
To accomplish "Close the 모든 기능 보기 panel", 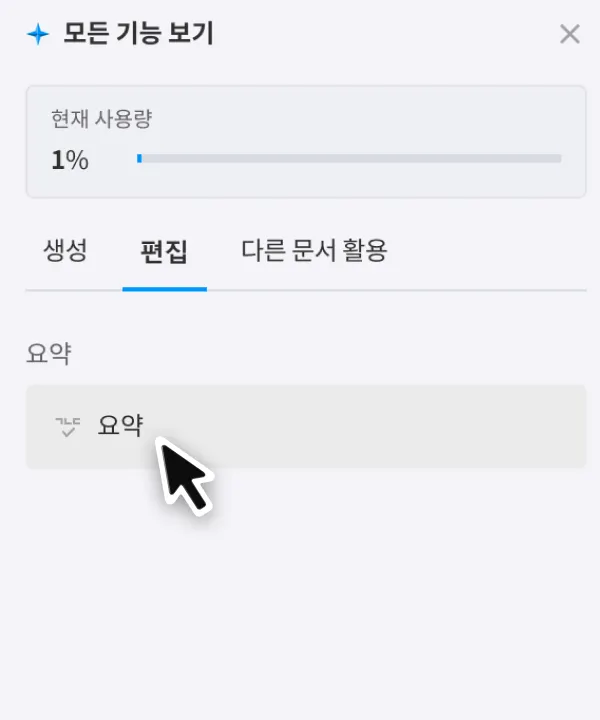I will (x=569, y=35).
